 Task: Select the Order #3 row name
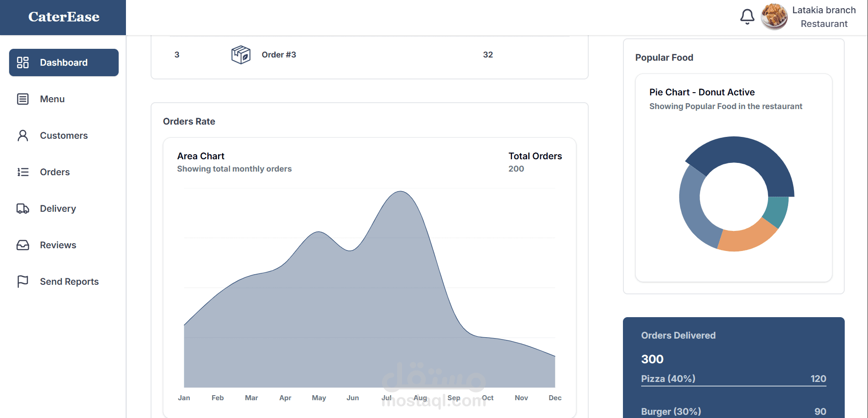coord(279,55)
